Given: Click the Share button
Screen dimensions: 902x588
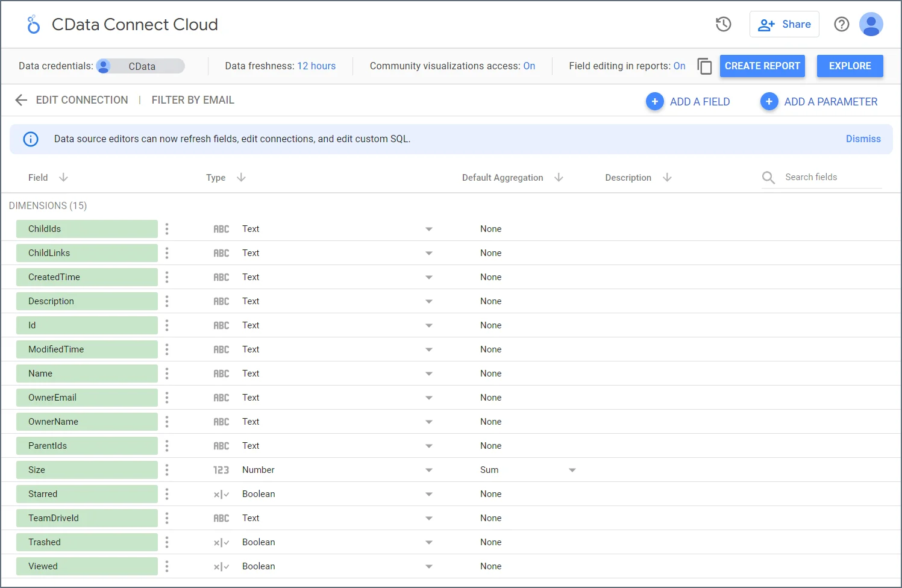Looking at the screenshot, I should tap(784, 24).
